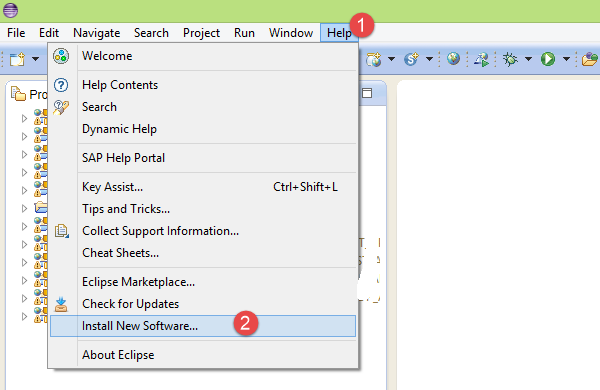
Task: Open the web browser globe icon
Action: 453,59
